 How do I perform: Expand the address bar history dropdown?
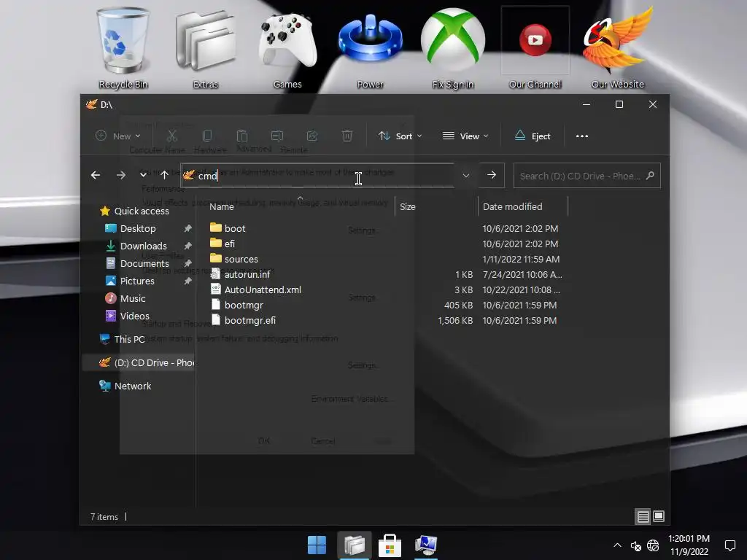[466, 175]
